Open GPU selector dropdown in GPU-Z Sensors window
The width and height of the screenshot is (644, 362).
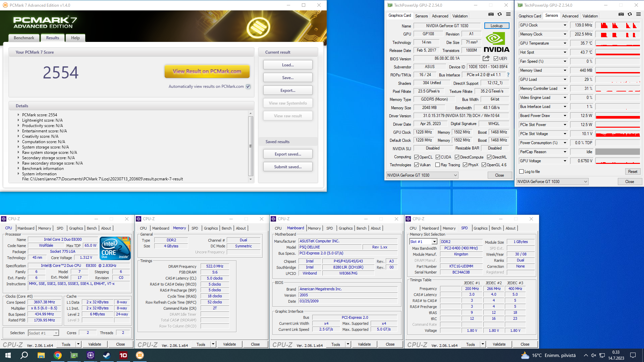[x=552, y=182]
